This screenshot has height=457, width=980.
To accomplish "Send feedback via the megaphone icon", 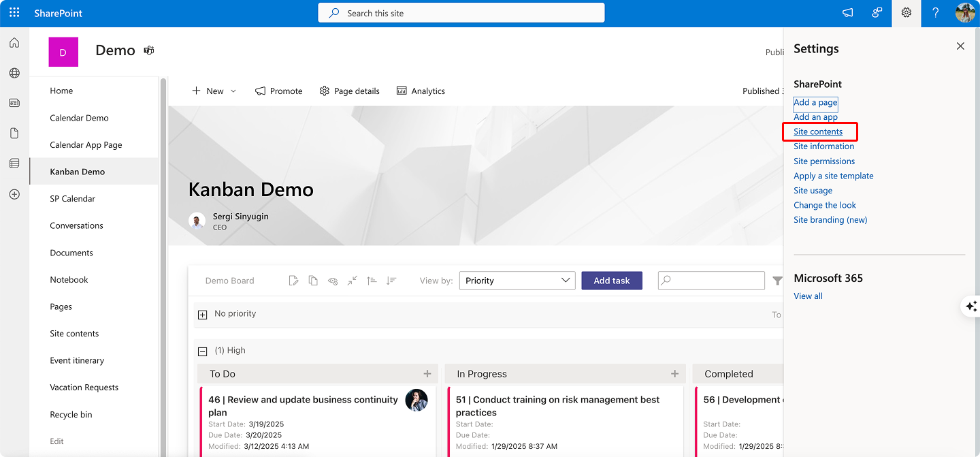I will [x=847, y=12].
